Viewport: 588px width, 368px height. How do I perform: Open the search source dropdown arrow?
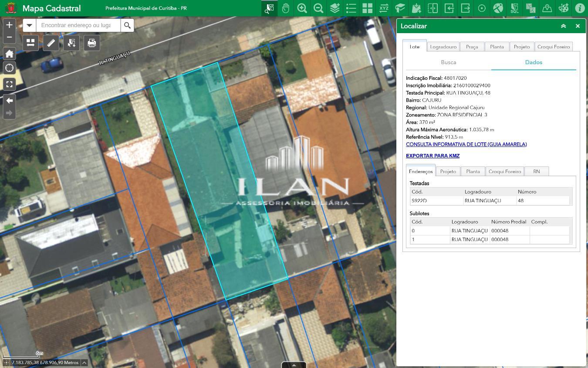(x=29, y=25)
